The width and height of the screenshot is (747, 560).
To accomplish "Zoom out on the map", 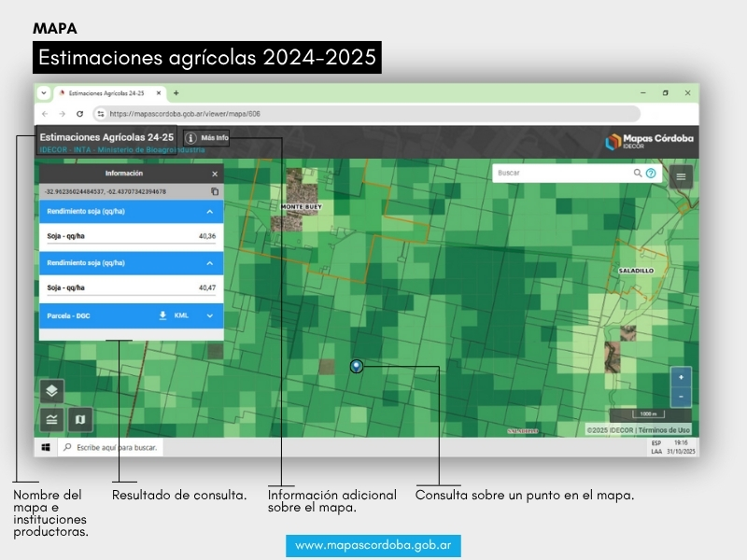I will 681,396.
